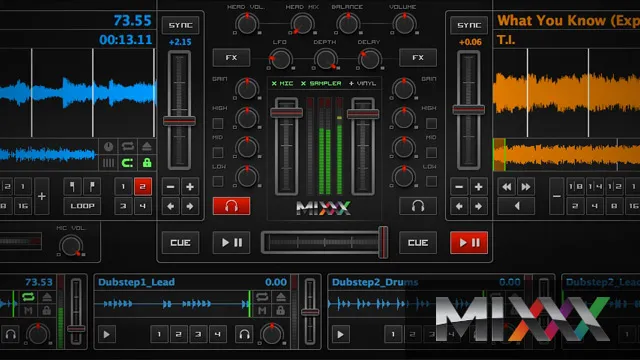Click the crossfader handle
The width and height of the screenshot is (640, 360).
click(383, 242)
